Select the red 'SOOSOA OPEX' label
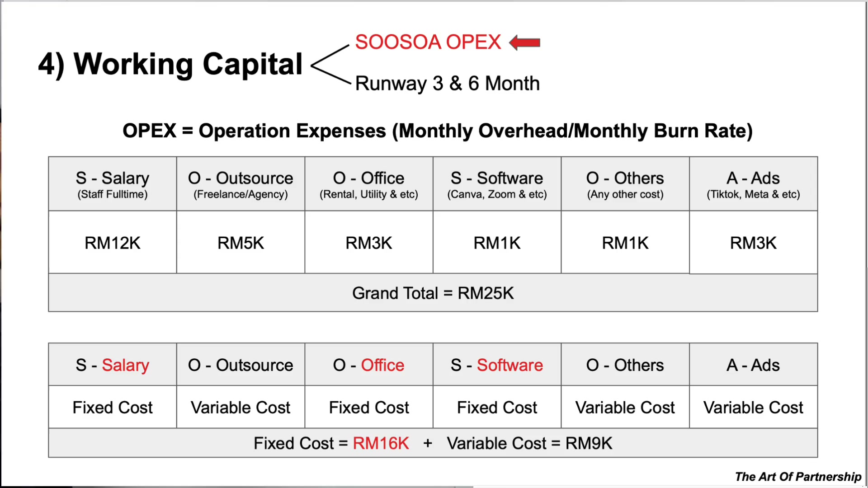868x488 pixels. coord(428,42)
